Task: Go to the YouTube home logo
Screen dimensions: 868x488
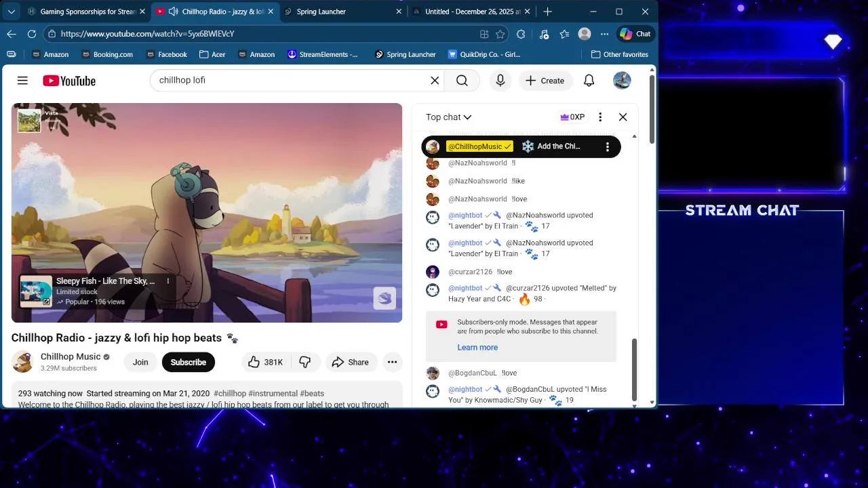Action: 69,81
